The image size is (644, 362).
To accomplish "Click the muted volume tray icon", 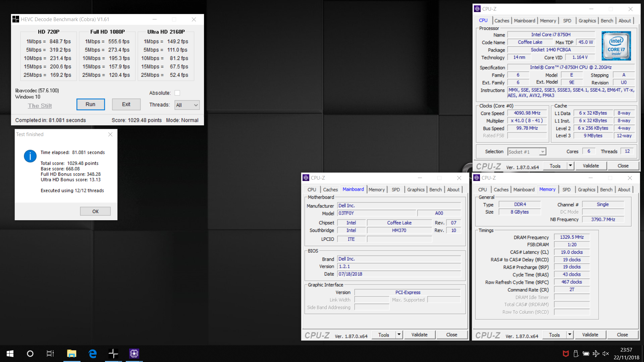I will 606,354.
